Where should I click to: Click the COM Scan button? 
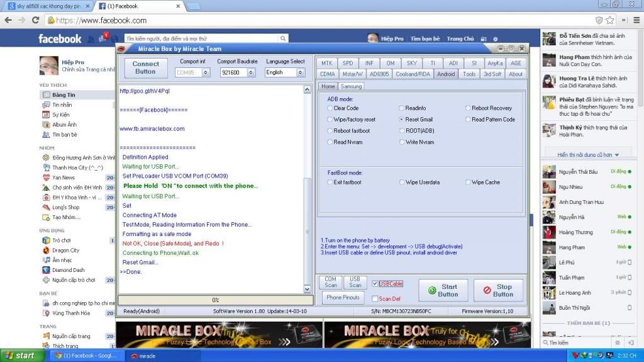[x=331, y=282]
